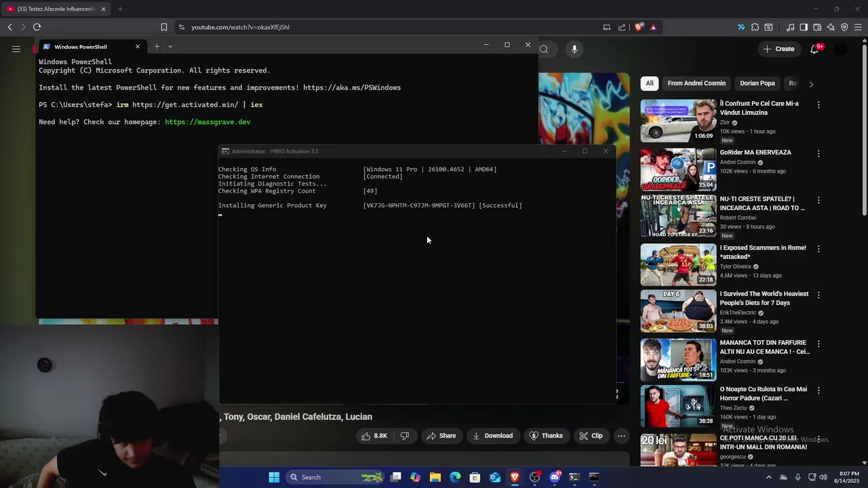Select the From Andrei Cosmin chip
Viewport: 868px width, 488px height.
point(696,83)
